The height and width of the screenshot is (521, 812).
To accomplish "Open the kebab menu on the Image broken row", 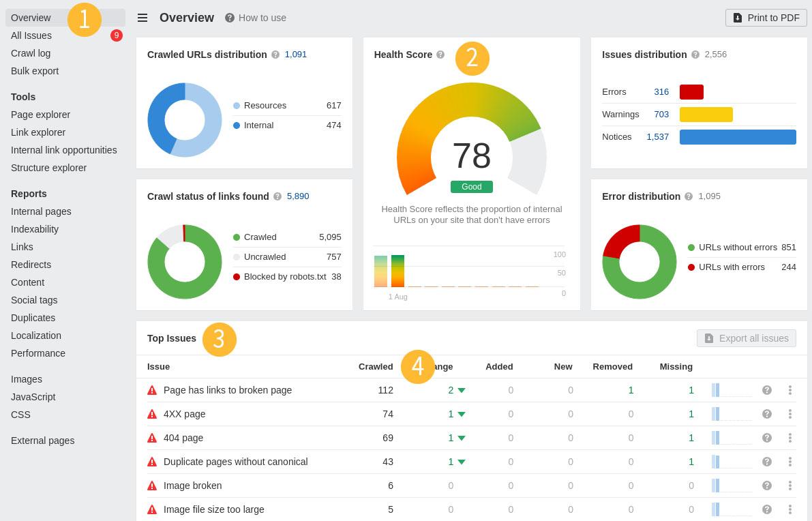I will click(x=790, y=486).
